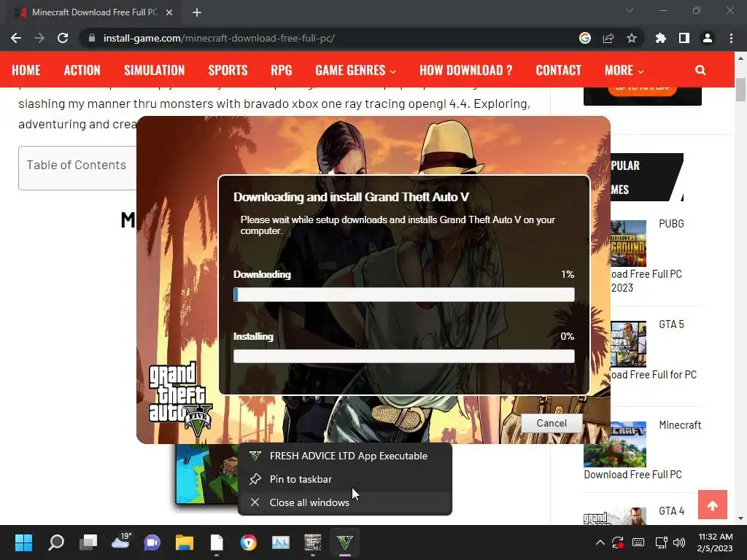The height and width of the screenshot is (560, 747).
Task: Click the share page icon
Action: pyautogui.click(x=608, y=38)
